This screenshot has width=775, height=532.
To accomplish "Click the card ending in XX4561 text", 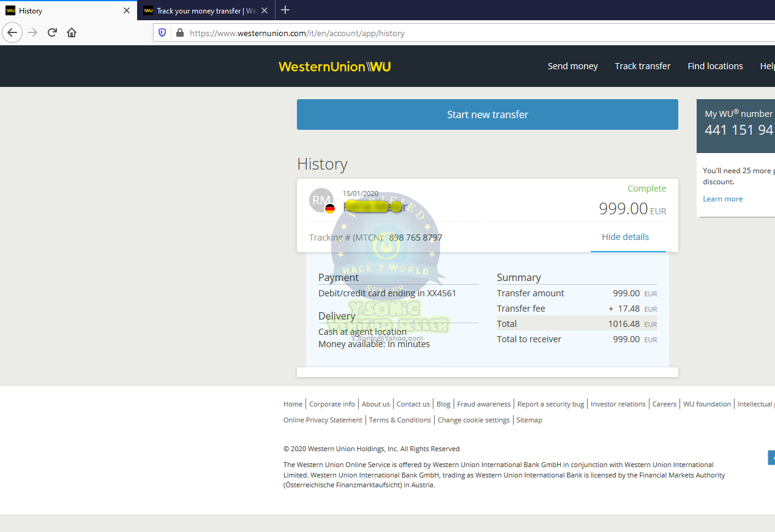I will coord(387,293).
